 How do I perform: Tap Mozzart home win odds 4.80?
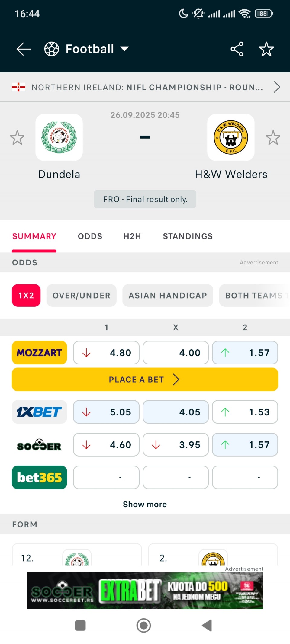click(106, 353)
